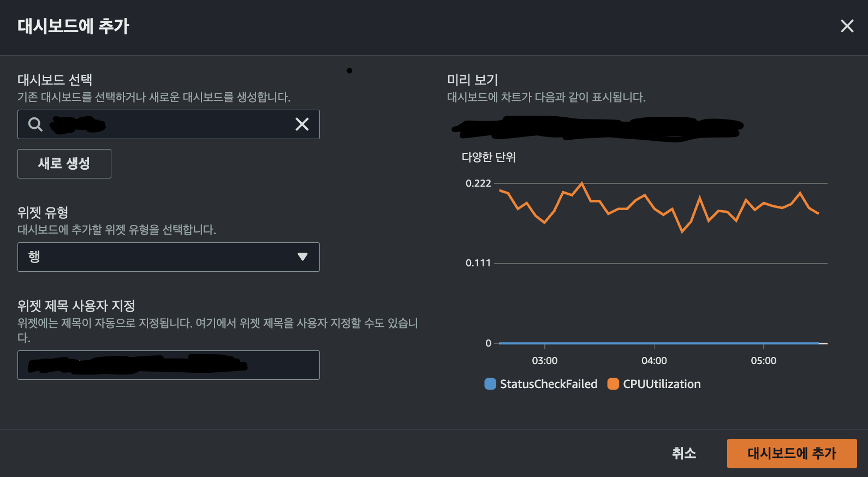Clear the dashboard selection with the X icon
Image resolution: width=868 pixels, height=477 pixels.
[302, 124]
